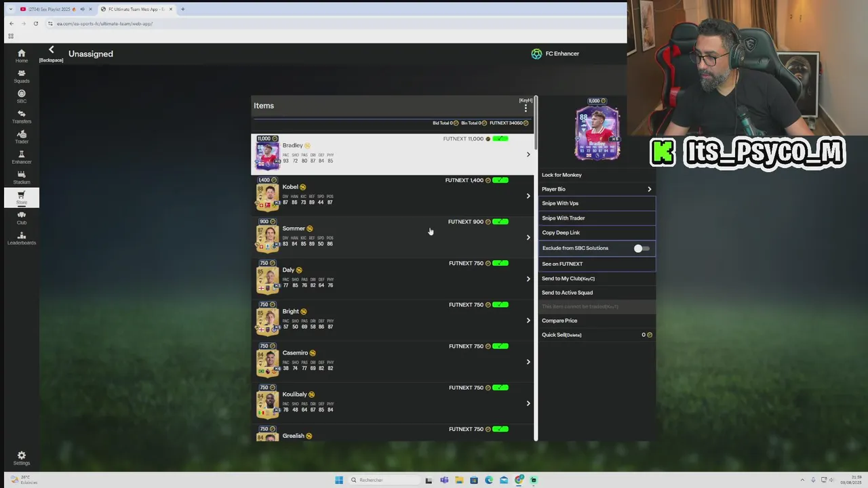This screenshot has width=868, height=488.
Task: Open the Club section in sidebar
Action: click(x=21, y=218)
